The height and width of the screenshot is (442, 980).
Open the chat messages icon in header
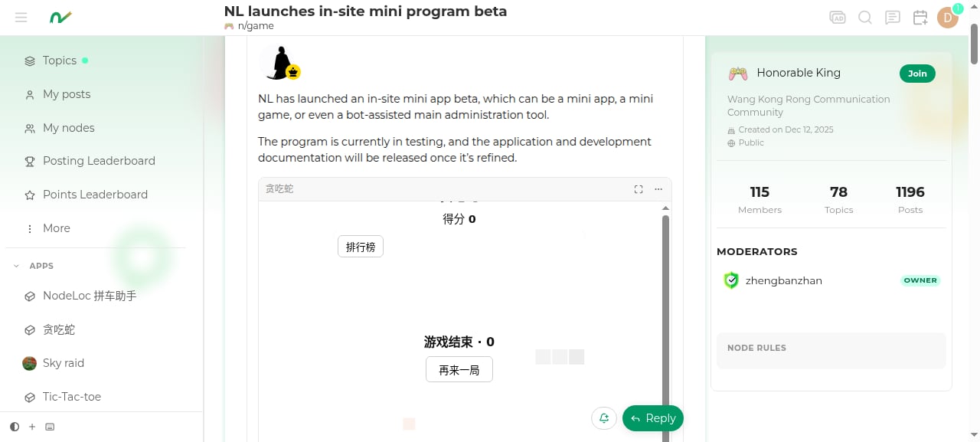[893, 18]
